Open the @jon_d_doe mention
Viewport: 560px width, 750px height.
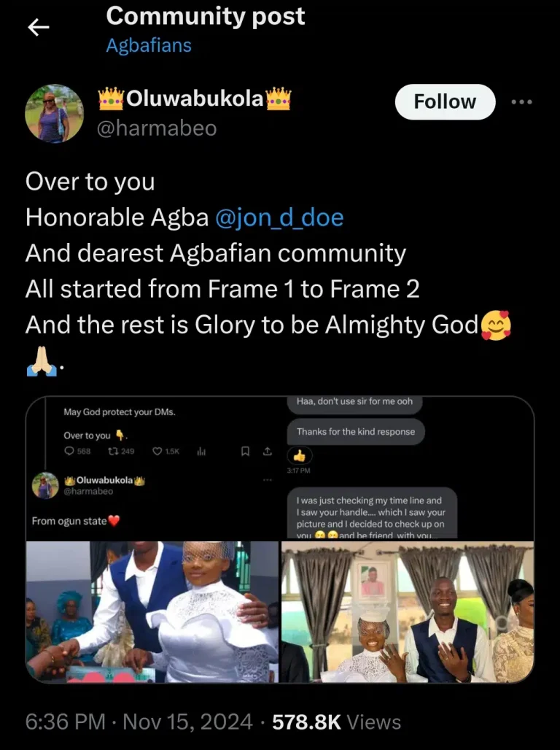pyautogui.click(x=280, y=217)
